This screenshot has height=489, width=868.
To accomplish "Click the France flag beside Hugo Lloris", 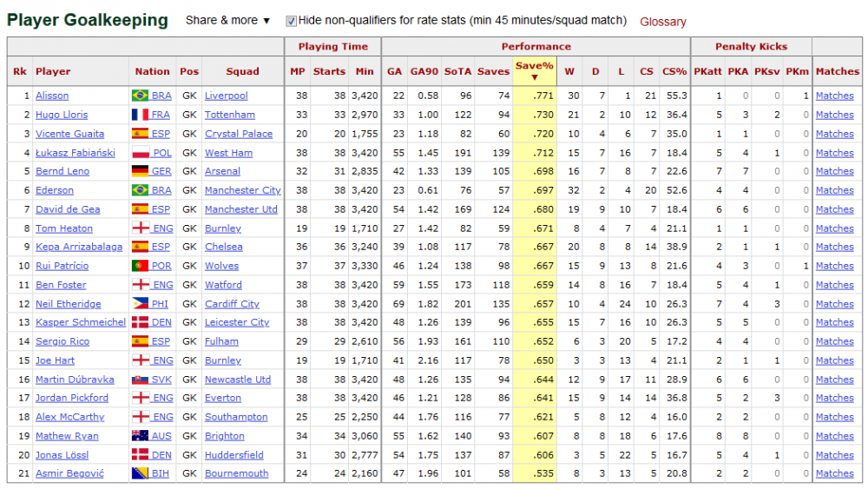I will 140,115.
